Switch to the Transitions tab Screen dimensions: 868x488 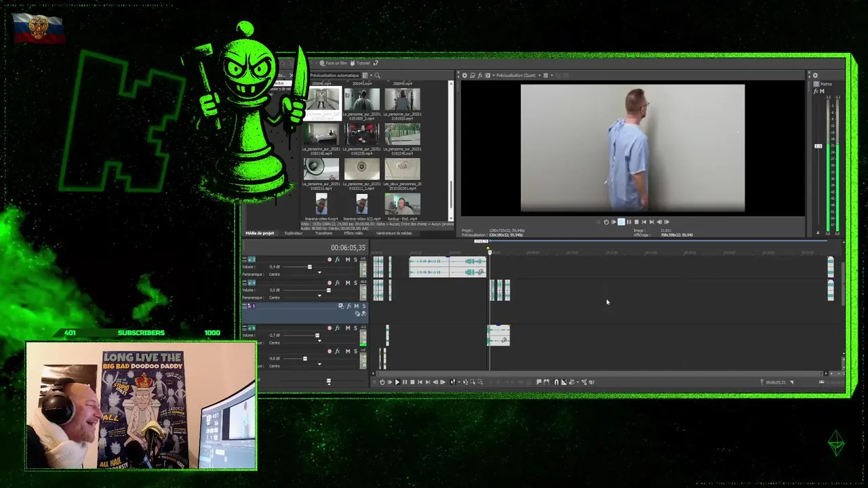click(323, 233)
